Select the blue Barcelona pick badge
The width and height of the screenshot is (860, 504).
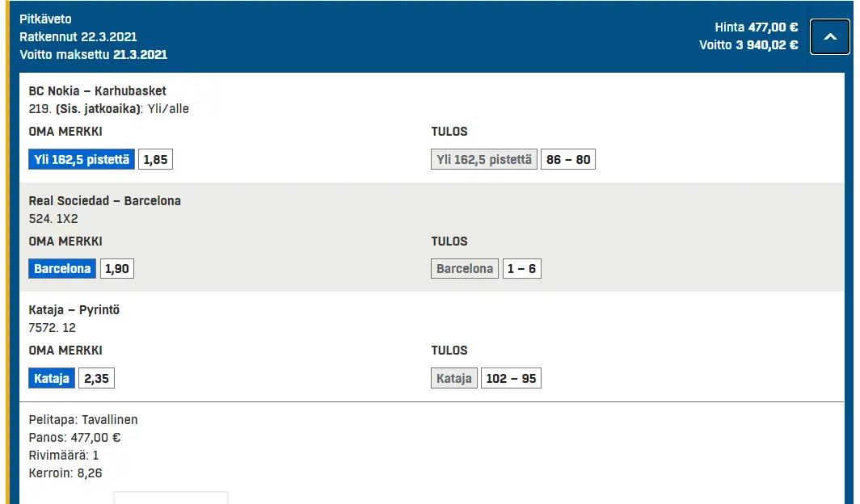coord(62,268)
